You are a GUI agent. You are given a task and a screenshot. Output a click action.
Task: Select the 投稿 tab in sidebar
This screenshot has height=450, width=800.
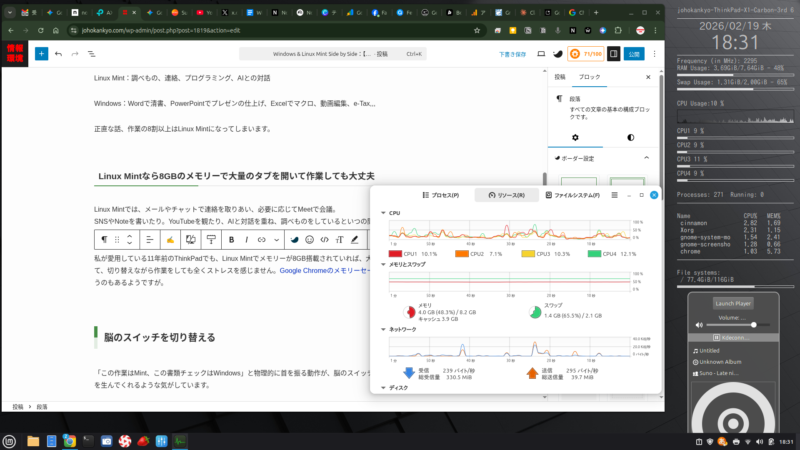(560, 76)
